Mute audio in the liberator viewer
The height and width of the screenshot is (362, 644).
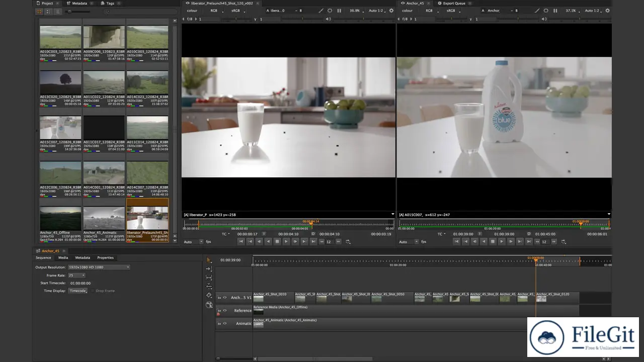tap(328, 19)
